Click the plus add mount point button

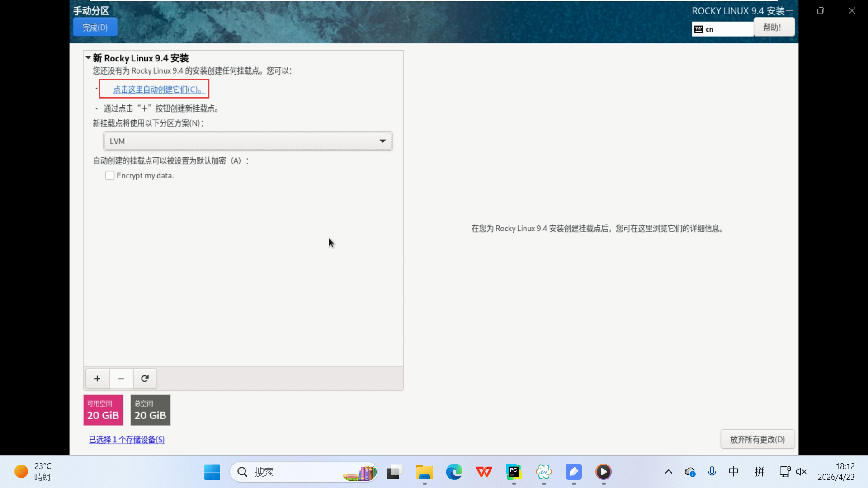click(97, 379)
